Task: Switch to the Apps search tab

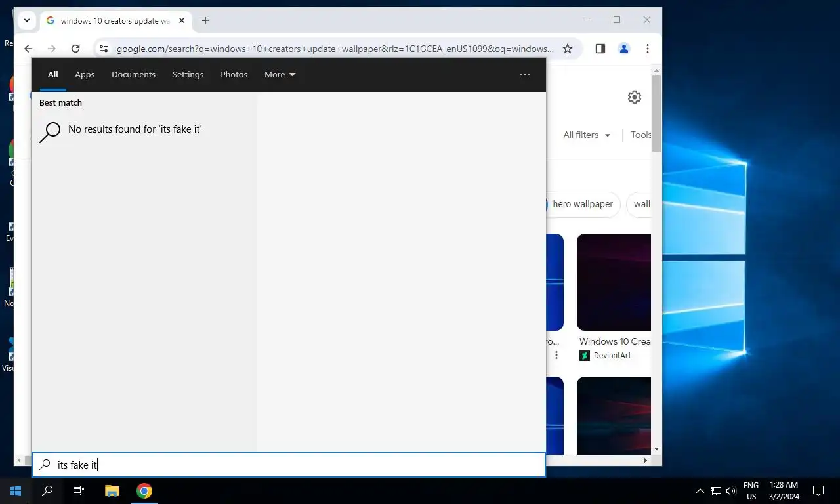Action: [x=85, y=75]
